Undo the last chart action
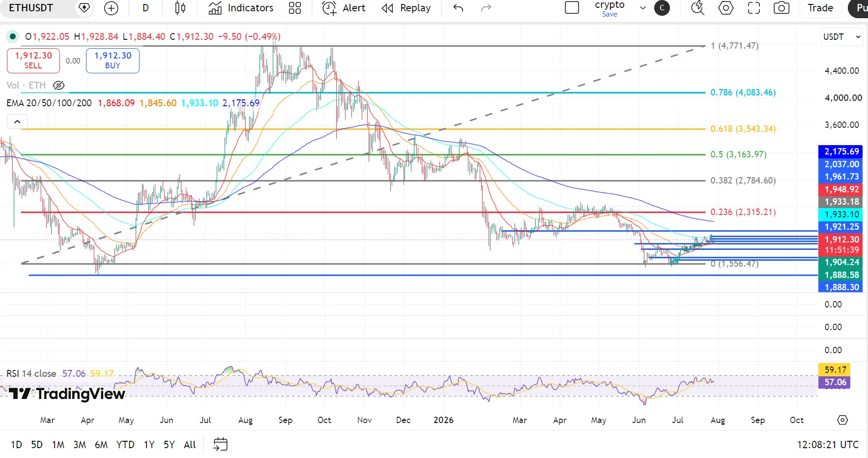868x458 pixels. pyautogui.click(x=458, y=8)
